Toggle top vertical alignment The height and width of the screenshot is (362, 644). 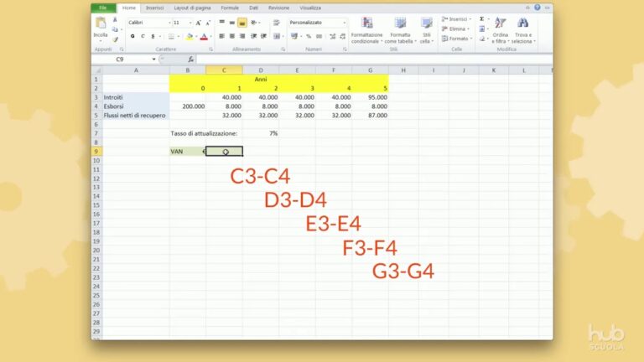coord(221,23)
